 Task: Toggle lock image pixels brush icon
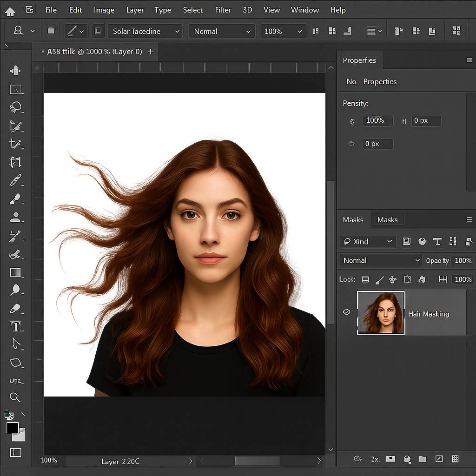tap(379, 280)
